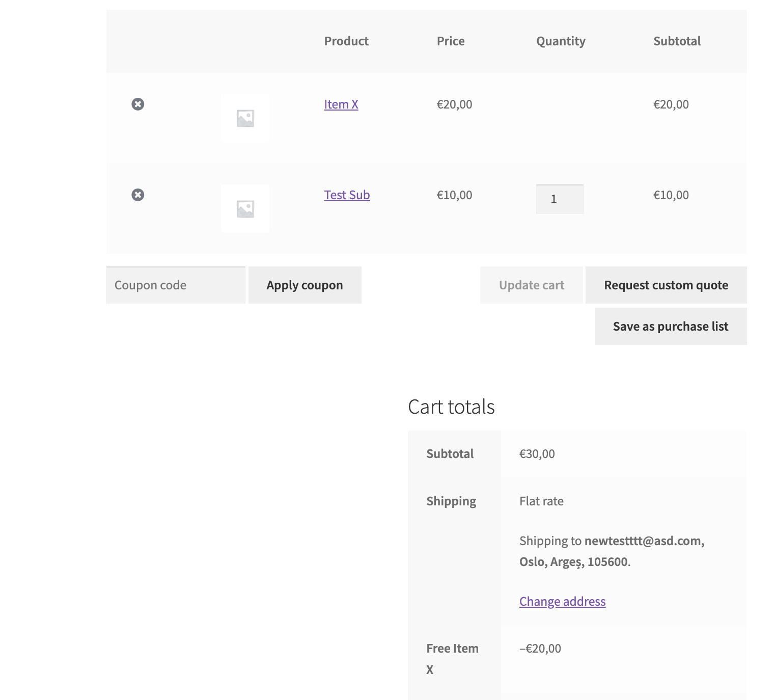Open the Test Sub product link
The image size is (775, 700).
coord(347,195)
